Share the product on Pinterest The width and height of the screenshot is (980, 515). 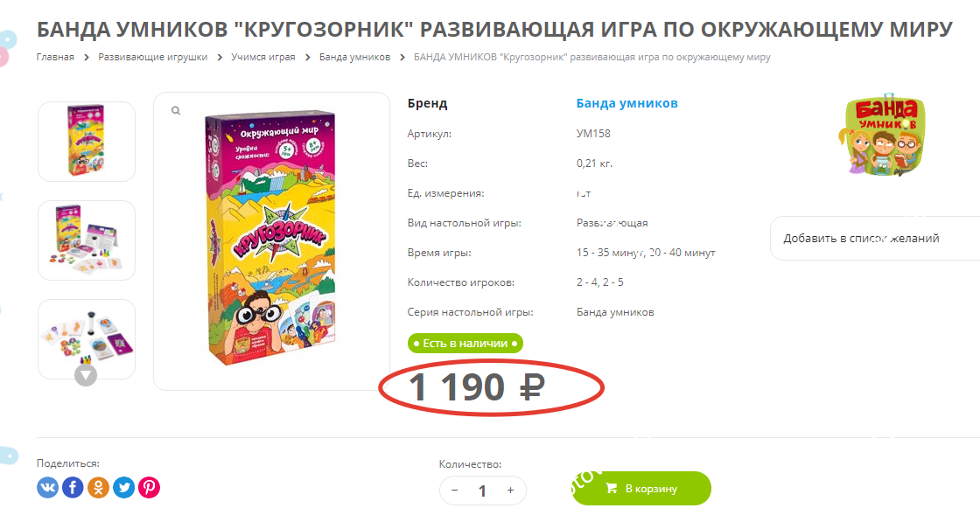pyautogui.click(x=149, y=487)
